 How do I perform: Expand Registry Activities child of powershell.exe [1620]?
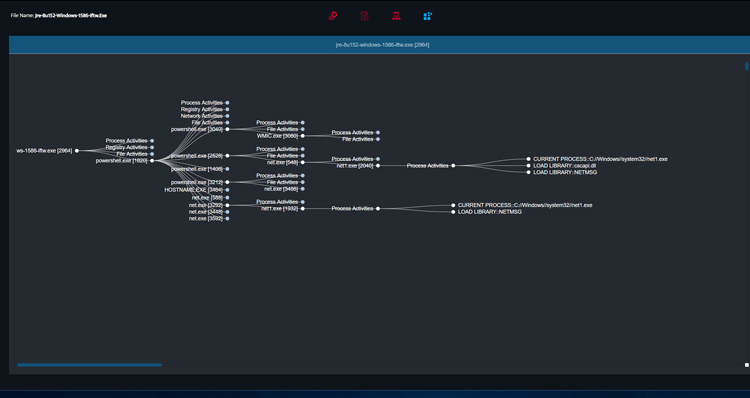[x=227, y=109]
